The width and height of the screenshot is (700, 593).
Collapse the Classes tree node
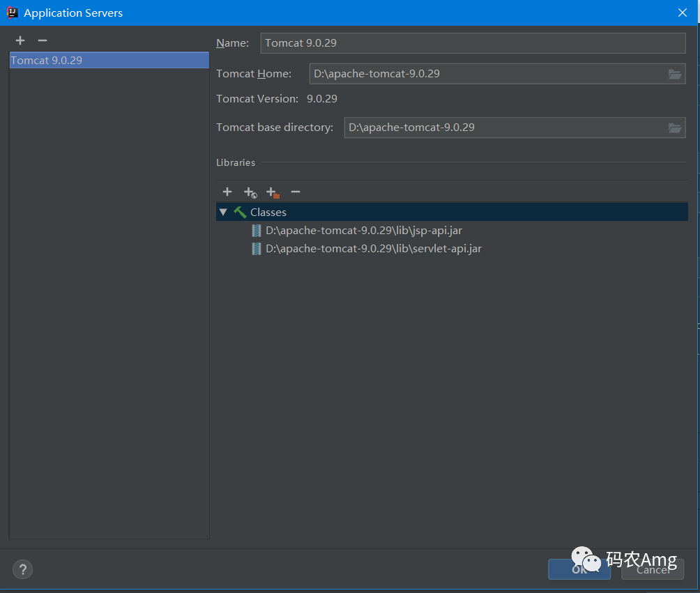tap(223, 212)
